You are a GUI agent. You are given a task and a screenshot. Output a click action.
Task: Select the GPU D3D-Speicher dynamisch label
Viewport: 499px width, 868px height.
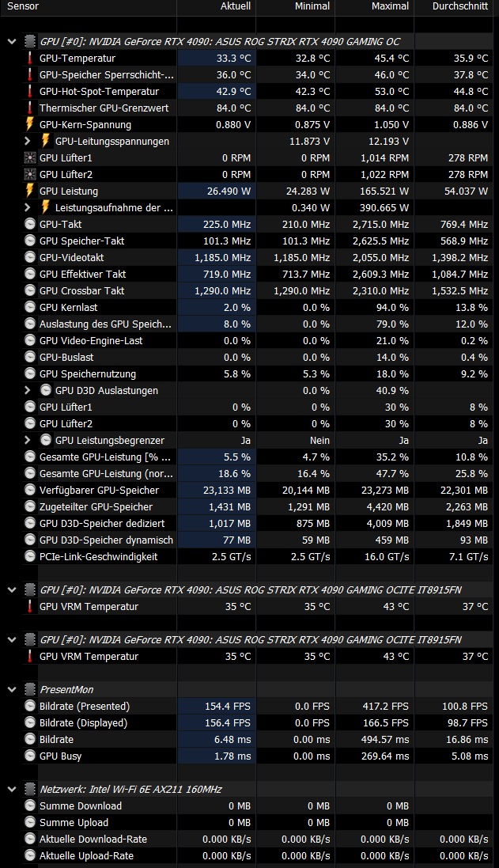[x=106, y=540]
